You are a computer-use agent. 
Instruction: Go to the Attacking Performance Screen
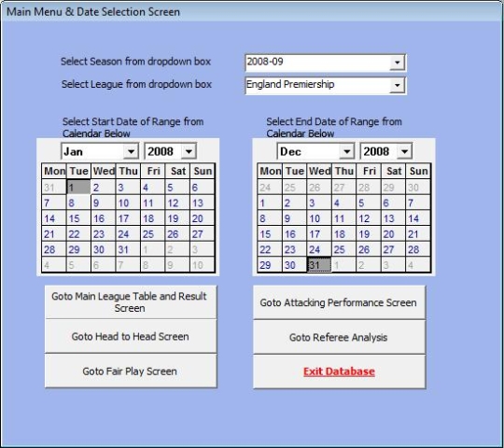click(x=339, y=302)
